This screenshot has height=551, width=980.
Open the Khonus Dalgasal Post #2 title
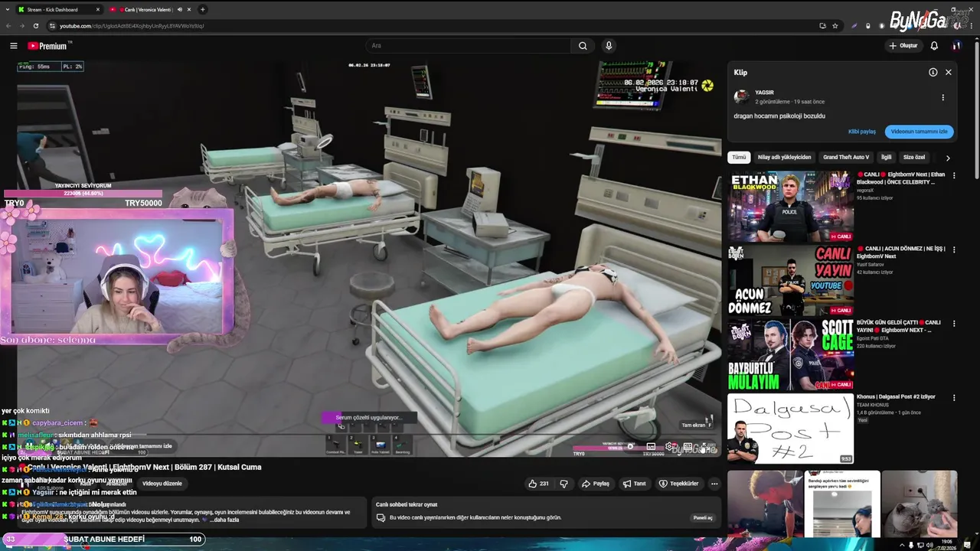(896, 396)
